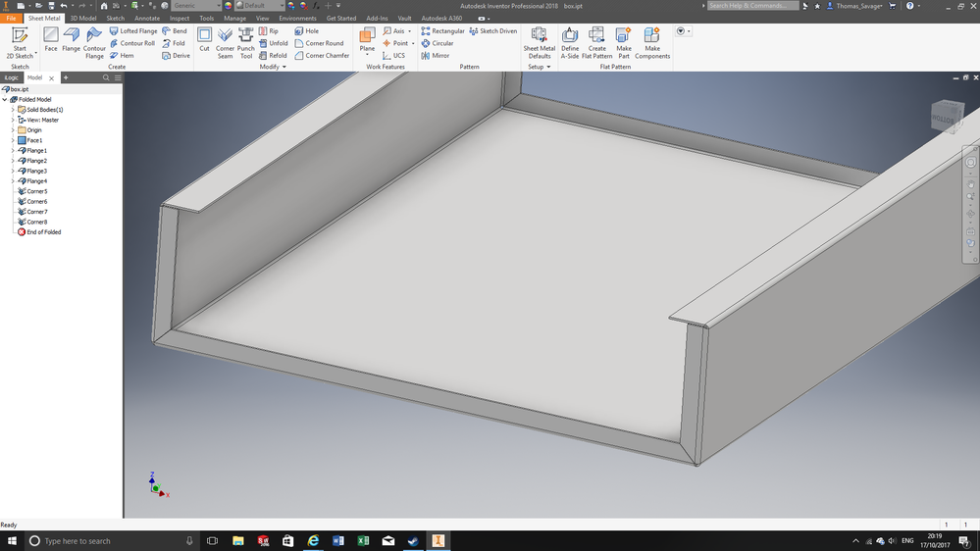The image size is (980, 551).
Task: Select Corner5 in the model tree
Action: (37, 191)
